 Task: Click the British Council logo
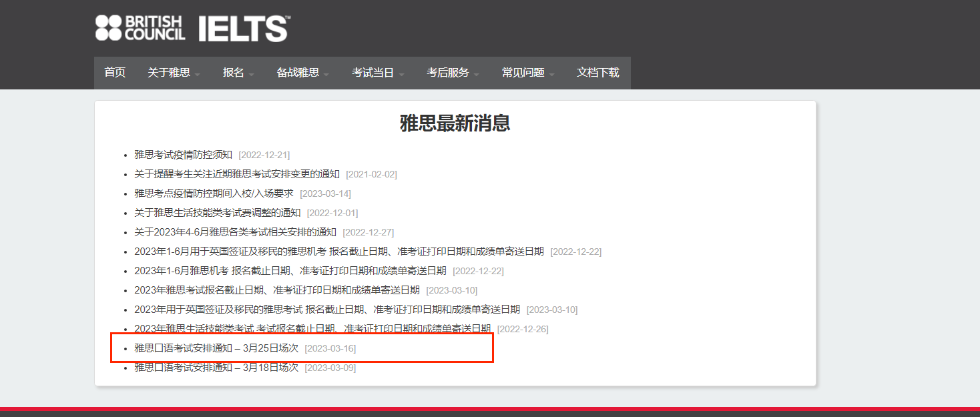pyautogui.click(x=140, y=28)
